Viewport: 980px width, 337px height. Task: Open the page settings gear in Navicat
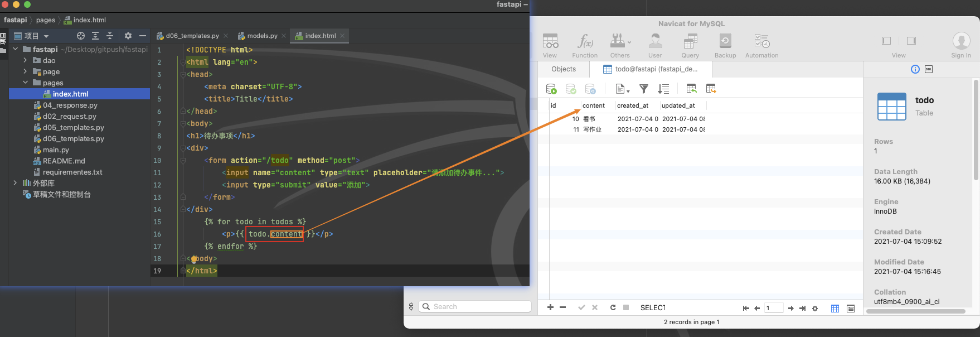click(815, 308)
